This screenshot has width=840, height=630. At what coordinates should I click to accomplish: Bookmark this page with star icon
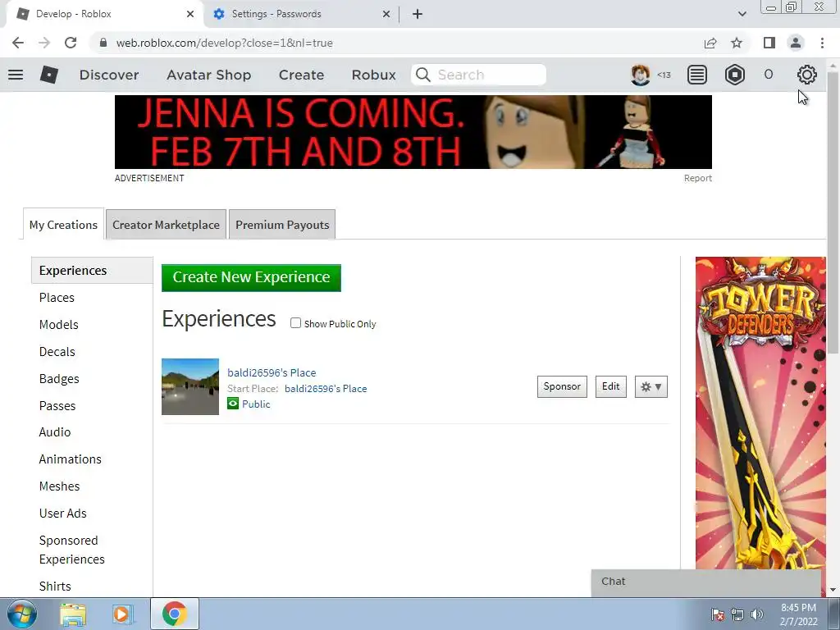(x=737, y=43)
